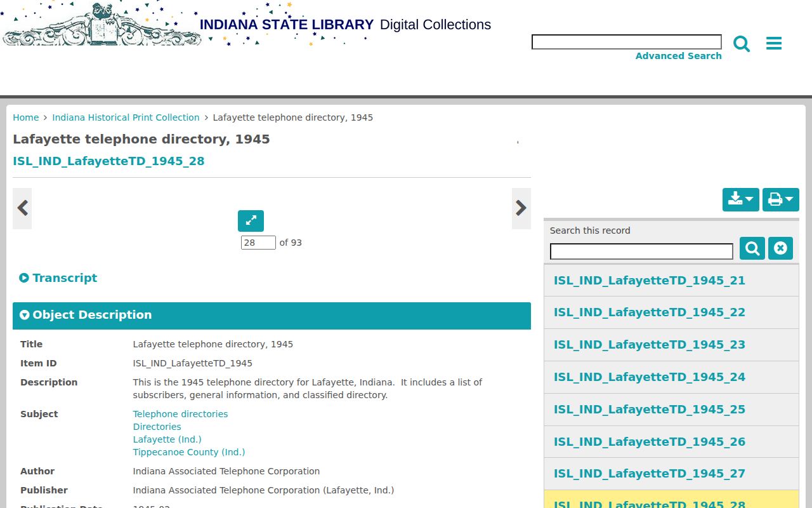Open the download options dropdown

741,200
